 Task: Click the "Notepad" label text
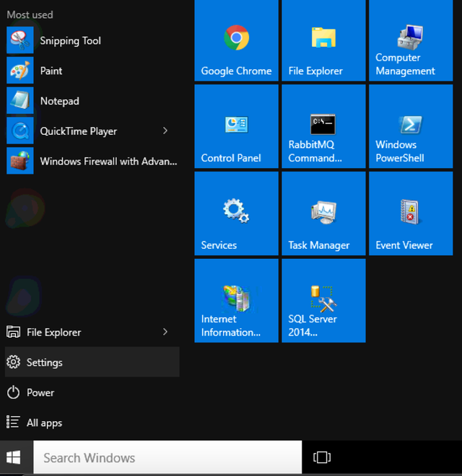[60, 101]
